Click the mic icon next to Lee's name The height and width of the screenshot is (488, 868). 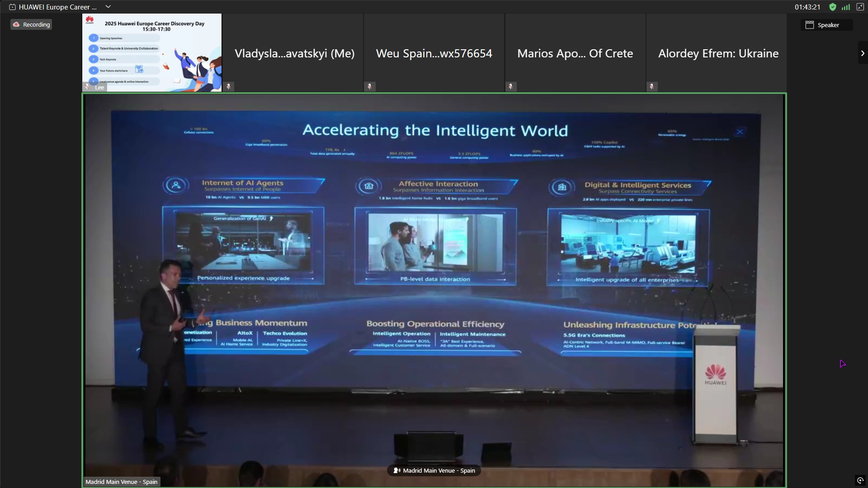point(88,87)
